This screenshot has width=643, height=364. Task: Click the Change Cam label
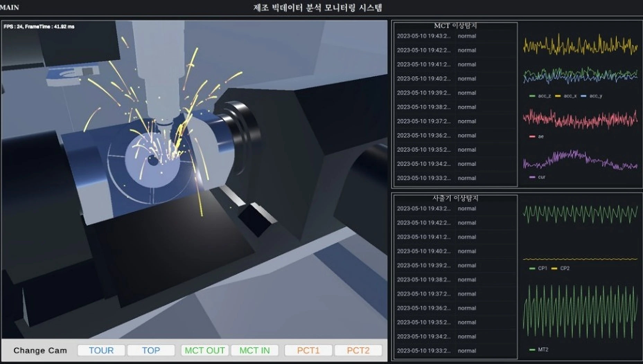[40, 351]
